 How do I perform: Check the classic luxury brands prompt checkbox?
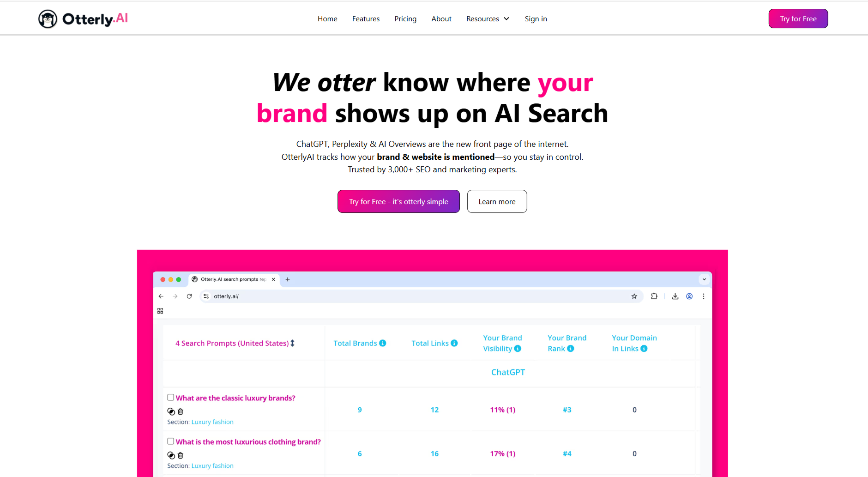(x=171, y=397)
